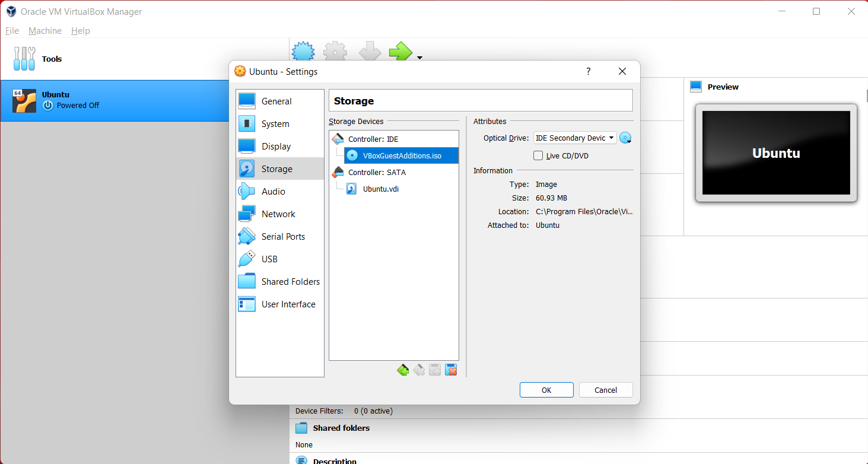
Task: Open the Start button dropdown arrow
Action: tap(419, 56)
